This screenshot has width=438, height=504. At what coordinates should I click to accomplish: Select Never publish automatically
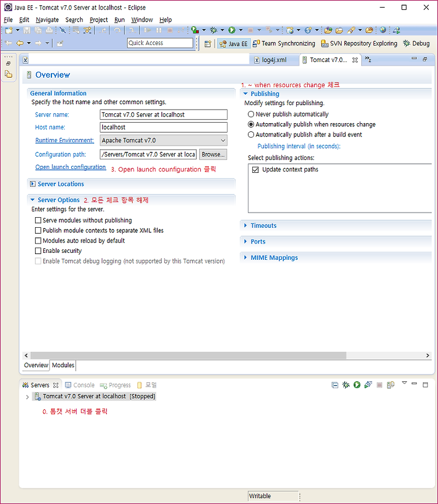[x=251, y=114]
